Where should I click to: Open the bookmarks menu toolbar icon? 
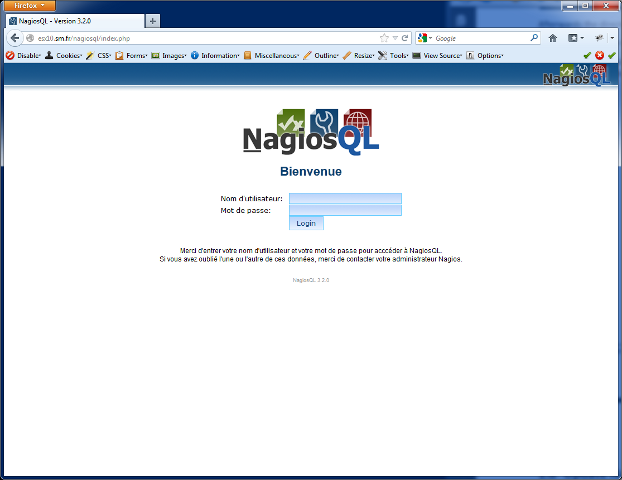pos(576,38)
